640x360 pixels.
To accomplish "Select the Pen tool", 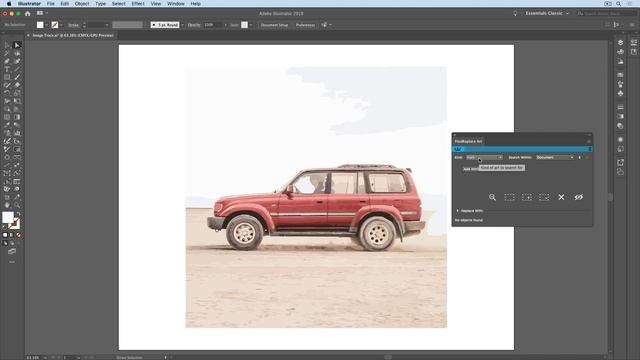I will 7,61.
